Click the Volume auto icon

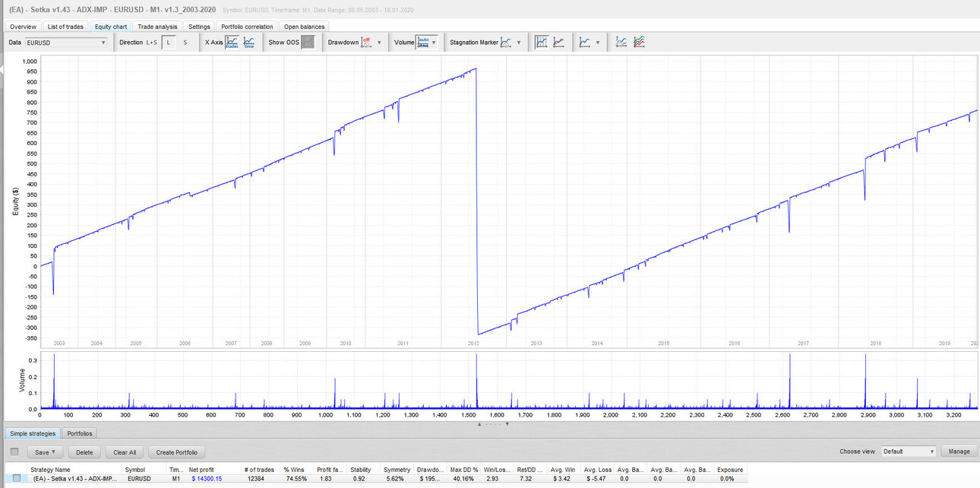[x=423, y=43]
